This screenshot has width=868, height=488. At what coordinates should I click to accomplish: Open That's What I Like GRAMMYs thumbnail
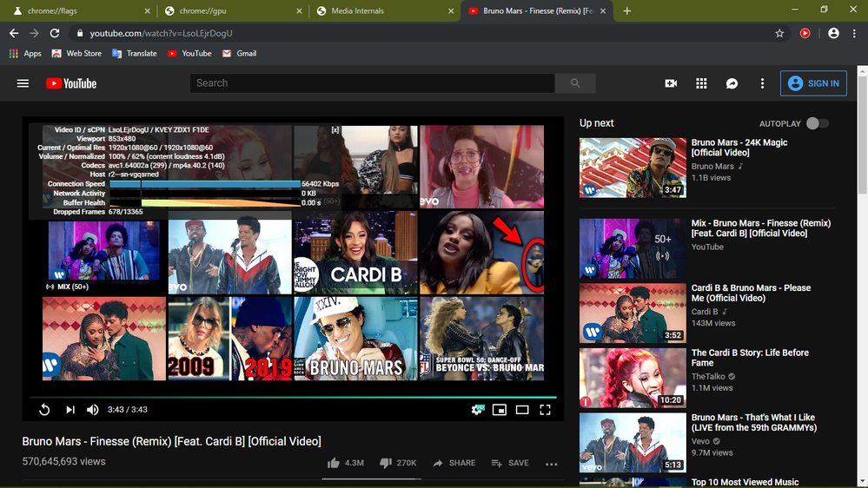point(633,443)
